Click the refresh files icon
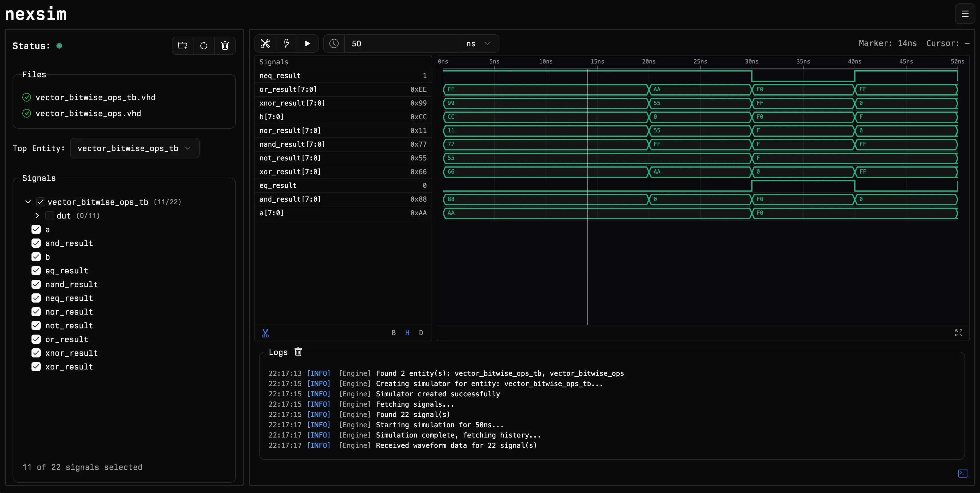The width and height of the screenshot is (980, 493). click(x=204, y=45)
